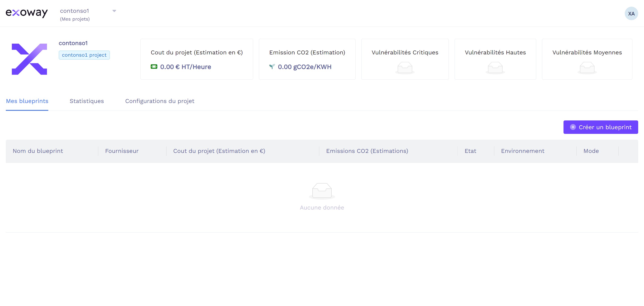Switch to the Statistiques tab
Screen dimensions: 644x306
click(87, 101)
